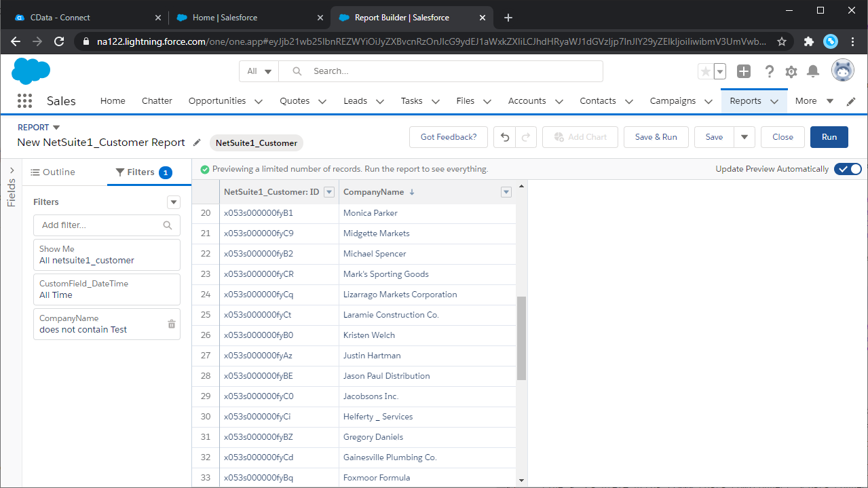Screen dimensions: 868x488
Task: Edit the CustomField_DateTime filter
Action: (107, 289)
